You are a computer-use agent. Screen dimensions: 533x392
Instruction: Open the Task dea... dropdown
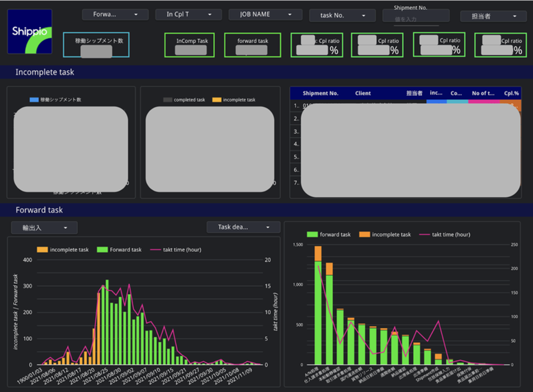tap(243, 227)
